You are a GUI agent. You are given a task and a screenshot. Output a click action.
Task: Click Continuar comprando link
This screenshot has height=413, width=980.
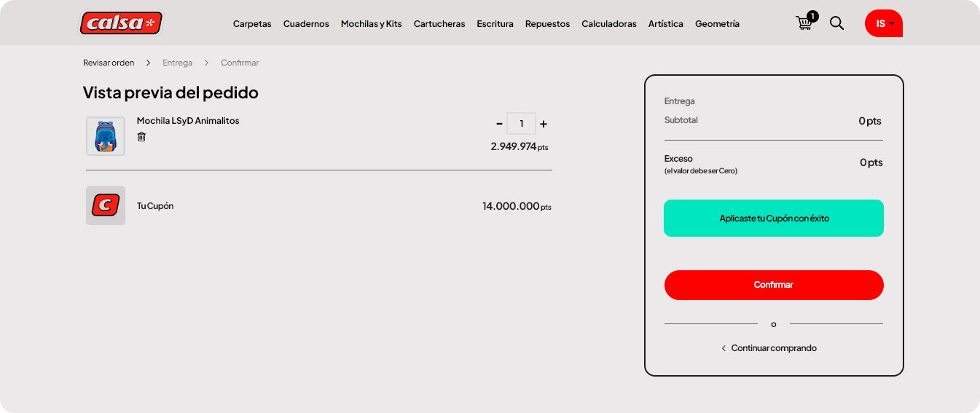[773, 348]
